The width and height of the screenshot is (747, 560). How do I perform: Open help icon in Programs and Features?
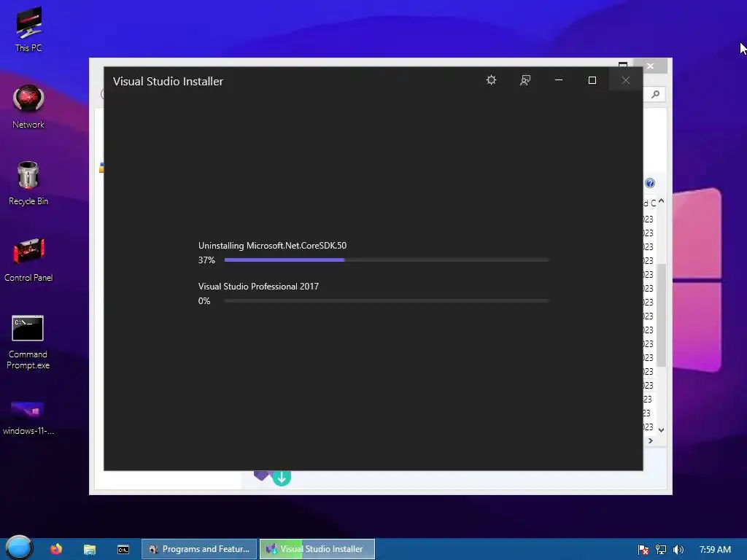[x=650, y=183]
